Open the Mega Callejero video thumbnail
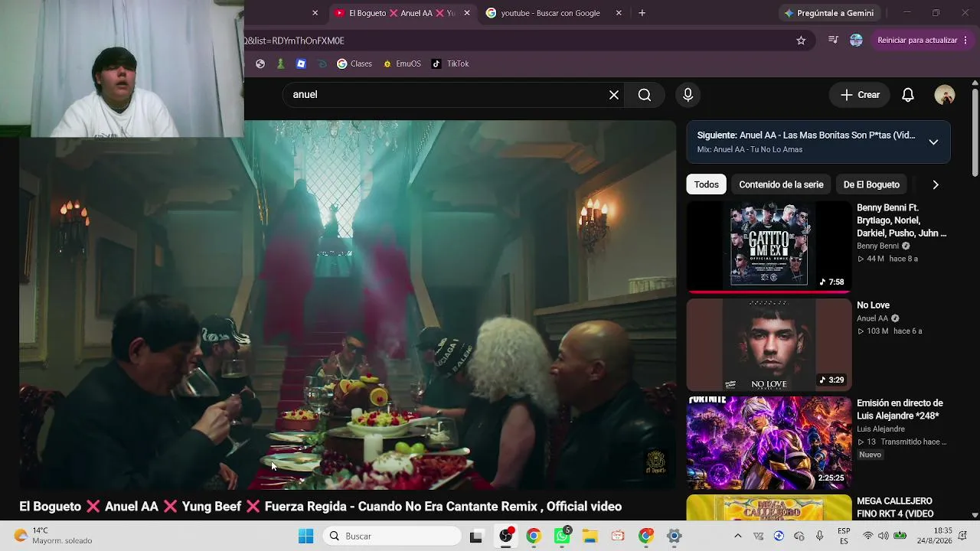This screenshot has width=980, height=551. [x=769, y=507]
